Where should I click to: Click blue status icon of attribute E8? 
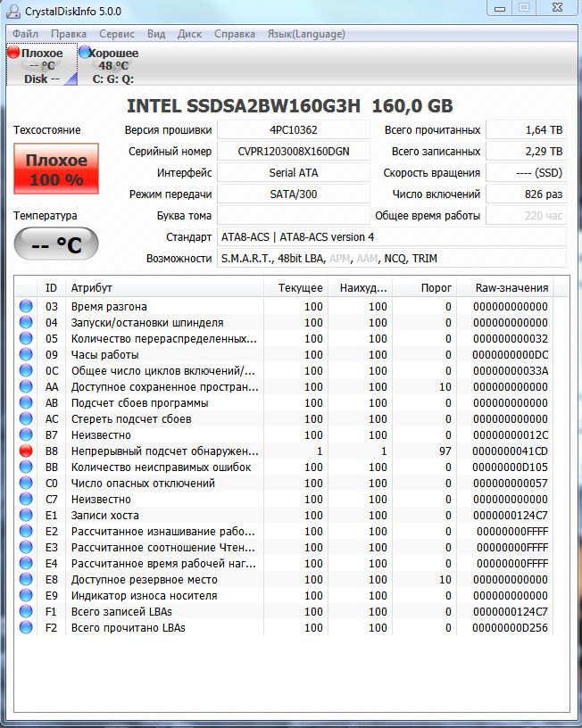[x=26, y=579]
